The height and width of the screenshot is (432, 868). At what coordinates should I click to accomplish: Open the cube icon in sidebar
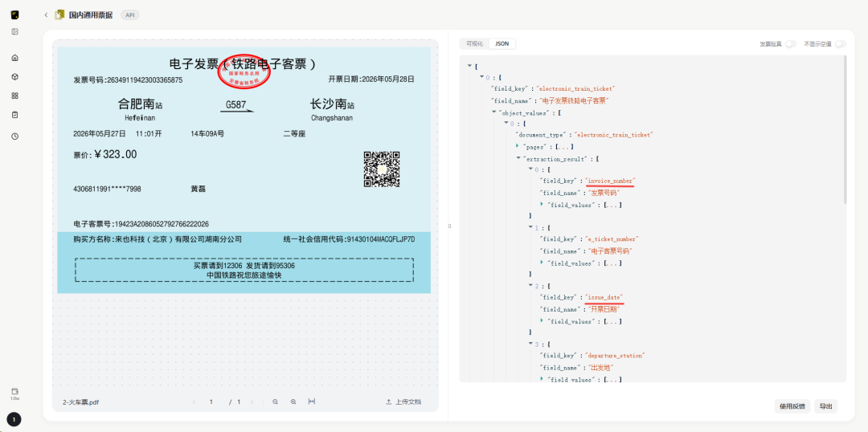(15, 77)
